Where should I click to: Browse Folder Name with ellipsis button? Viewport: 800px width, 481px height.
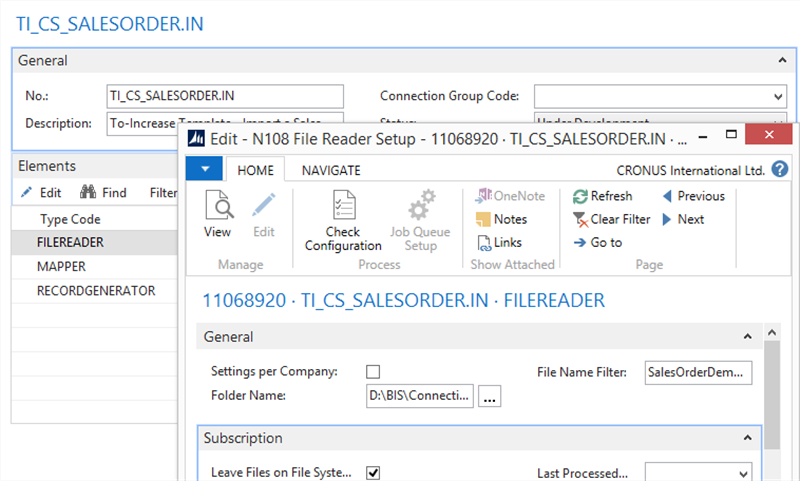[489, 396]
